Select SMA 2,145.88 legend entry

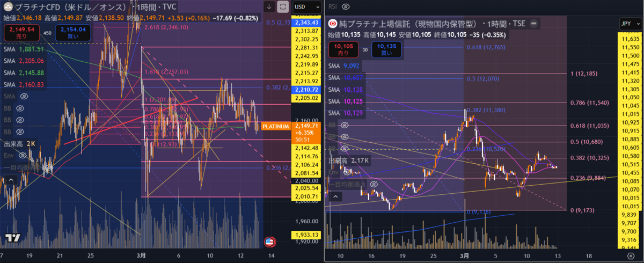pos(24,73)
